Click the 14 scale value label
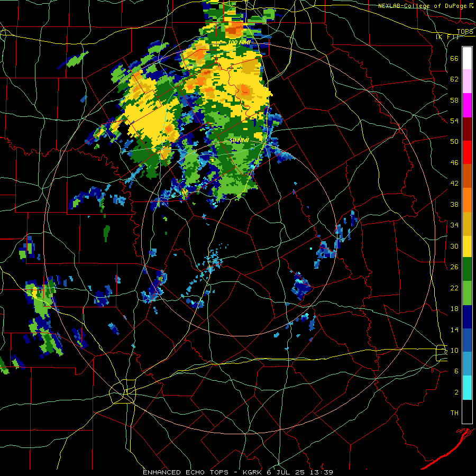476x476 pixels. pyautogui.click(x=454, y=329)
